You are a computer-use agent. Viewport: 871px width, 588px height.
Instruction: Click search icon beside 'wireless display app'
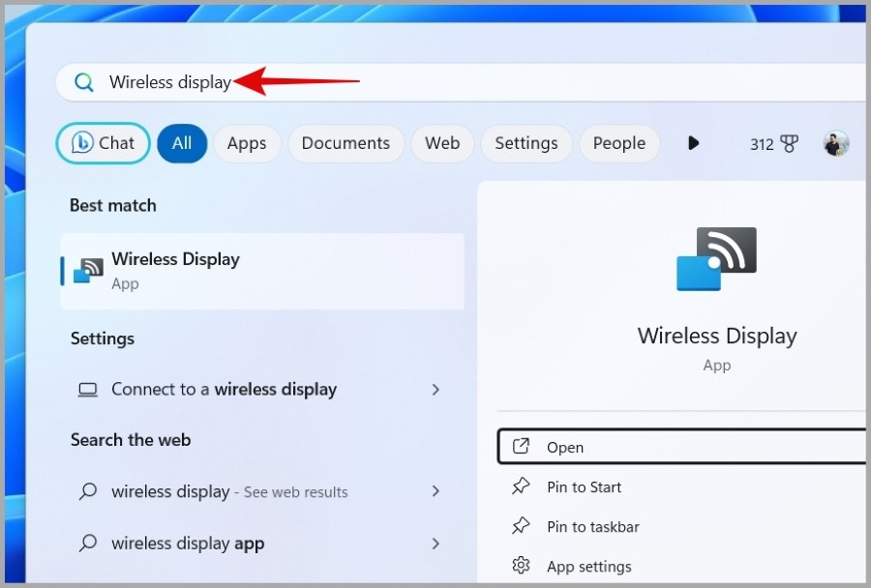88,543
